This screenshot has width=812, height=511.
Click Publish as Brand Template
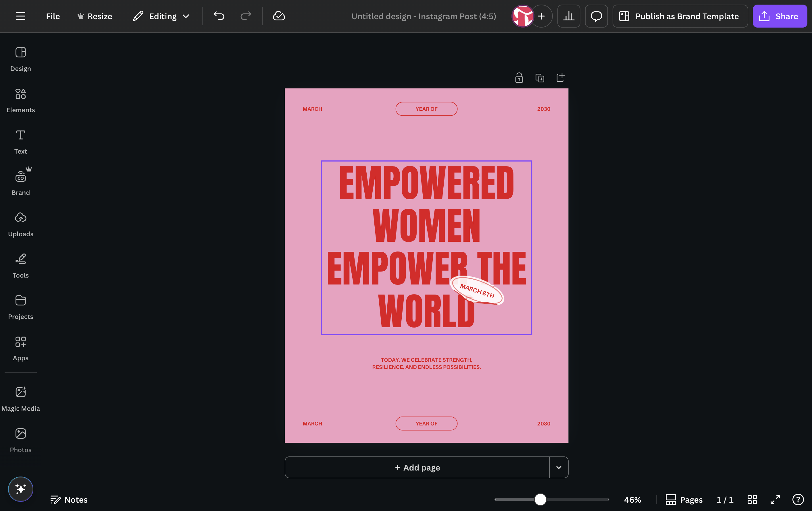(x=680, y=16)
